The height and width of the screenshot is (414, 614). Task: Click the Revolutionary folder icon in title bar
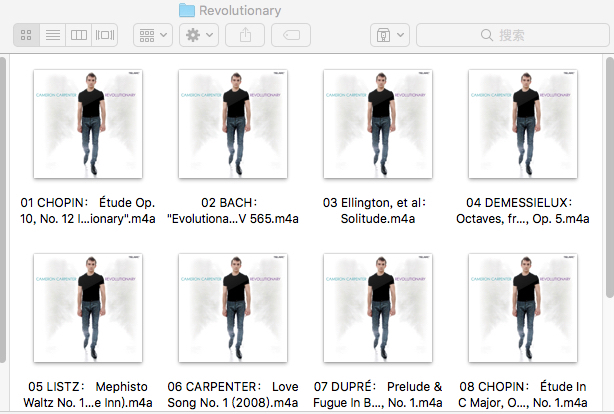coord(187,10)
